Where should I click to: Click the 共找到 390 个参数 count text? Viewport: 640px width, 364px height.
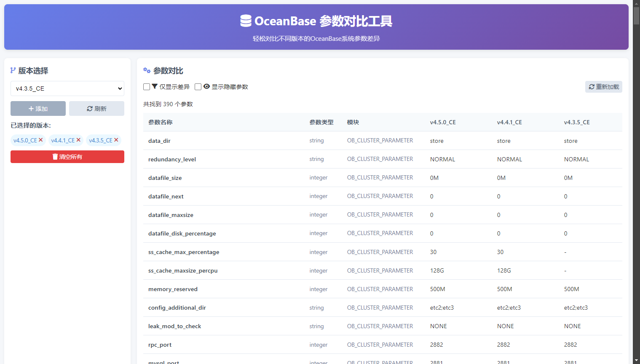click(x=168, y=104)
